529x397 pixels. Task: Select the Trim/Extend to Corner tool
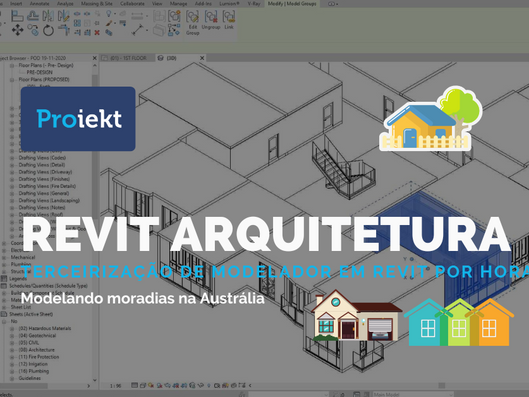(x=64, y=30)
